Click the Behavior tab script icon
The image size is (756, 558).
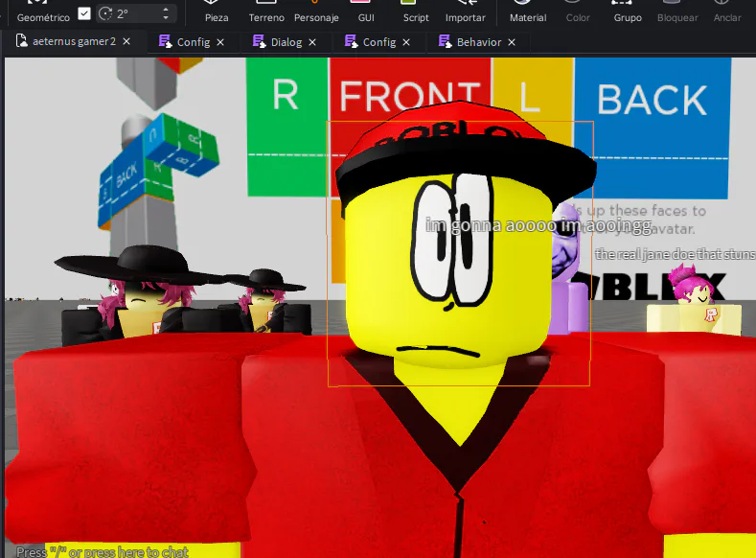445,41
